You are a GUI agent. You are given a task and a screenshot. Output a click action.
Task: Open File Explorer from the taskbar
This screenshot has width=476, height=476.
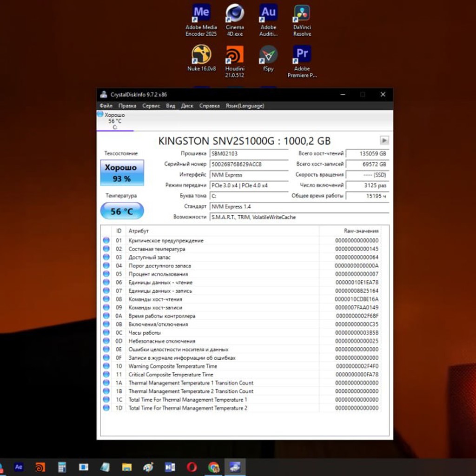pos(126,467)
